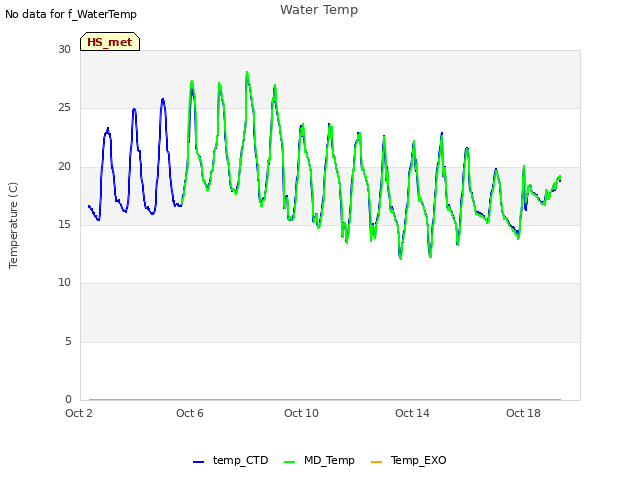Click the 25 y-axis tick label
The height and width of the screenshot is (480, 640).
point(64,107)
